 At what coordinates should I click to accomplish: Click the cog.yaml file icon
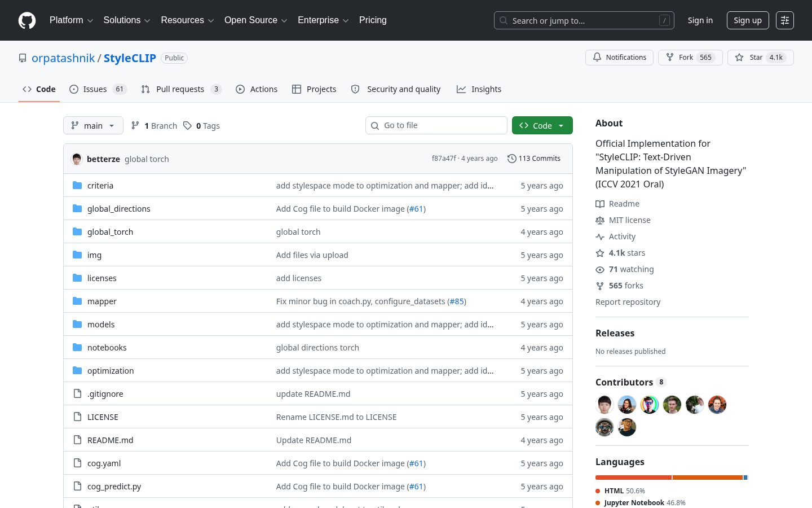(x=77, y=463)
